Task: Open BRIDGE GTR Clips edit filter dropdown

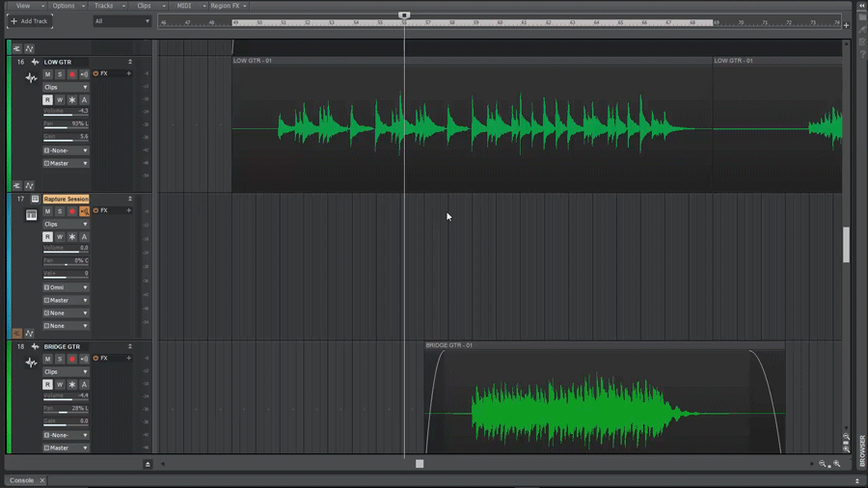Action: click(66, 372)
